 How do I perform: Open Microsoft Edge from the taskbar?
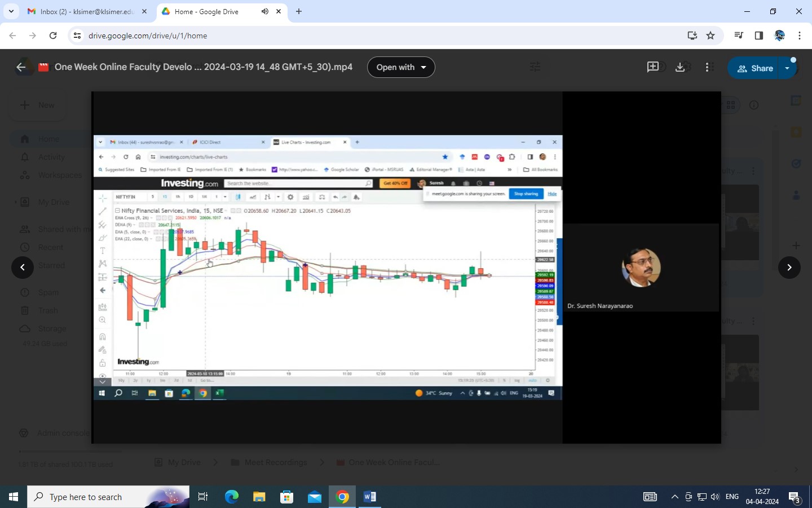click(x=232, y=497)
